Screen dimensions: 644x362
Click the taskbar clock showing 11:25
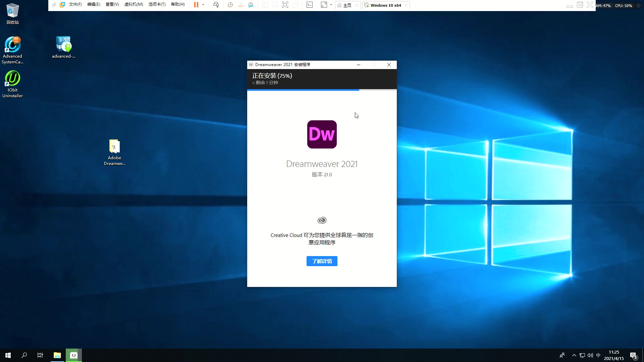pyautogui.click(x=614, y=355)
